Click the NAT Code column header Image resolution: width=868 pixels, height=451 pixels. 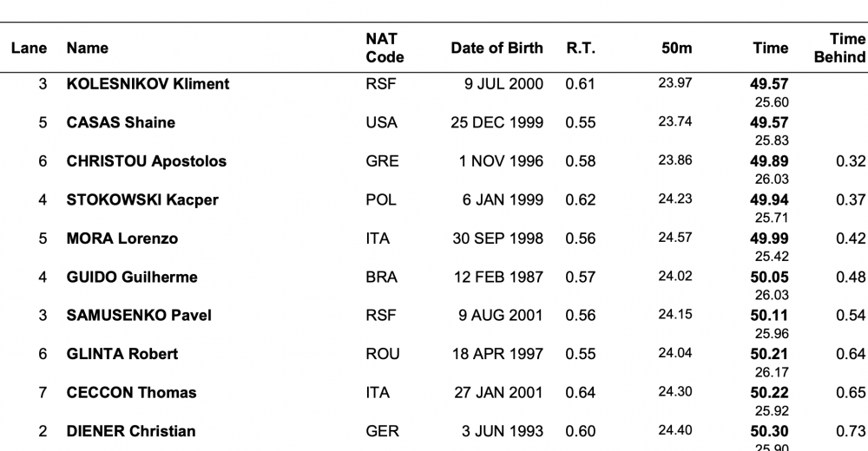point(385,49)
